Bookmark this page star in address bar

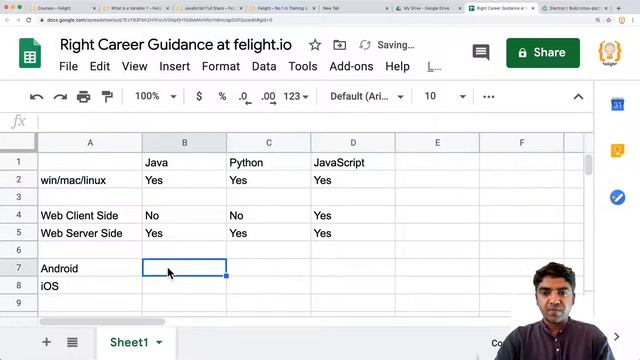pos(609,20)
